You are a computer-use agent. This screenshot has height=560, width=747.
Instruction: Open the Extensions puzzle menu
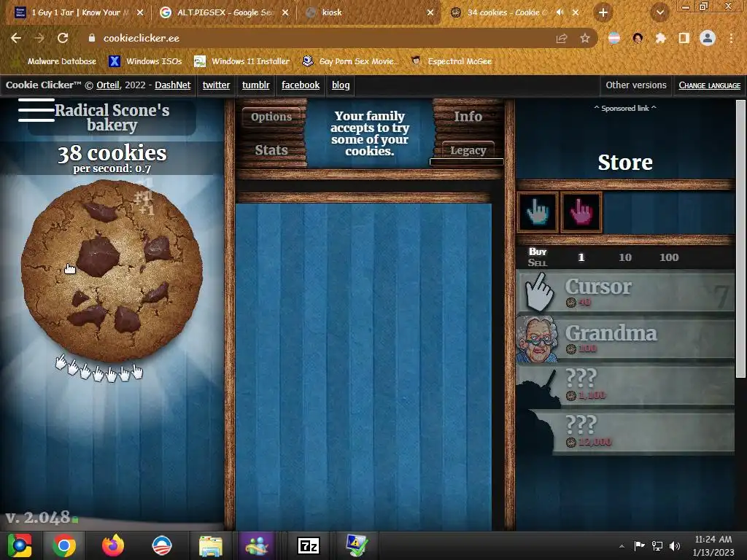(661, 38)
